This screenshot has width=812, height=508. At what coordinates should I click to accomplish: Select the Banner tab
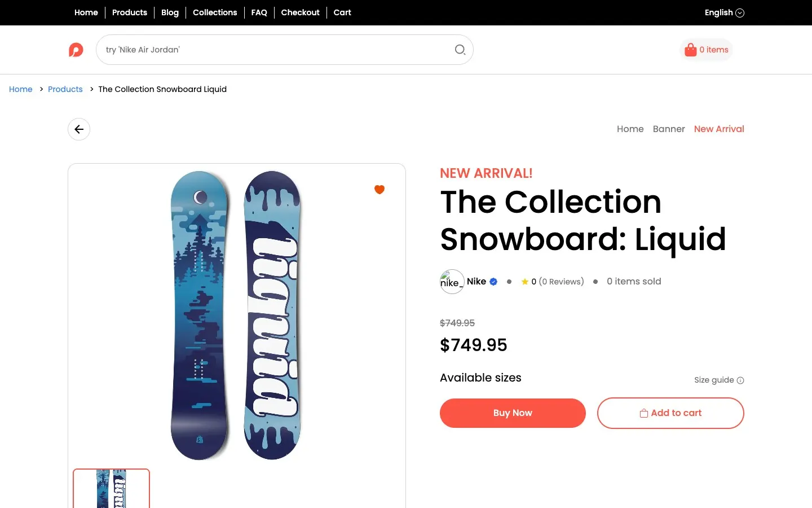[669, 129]
